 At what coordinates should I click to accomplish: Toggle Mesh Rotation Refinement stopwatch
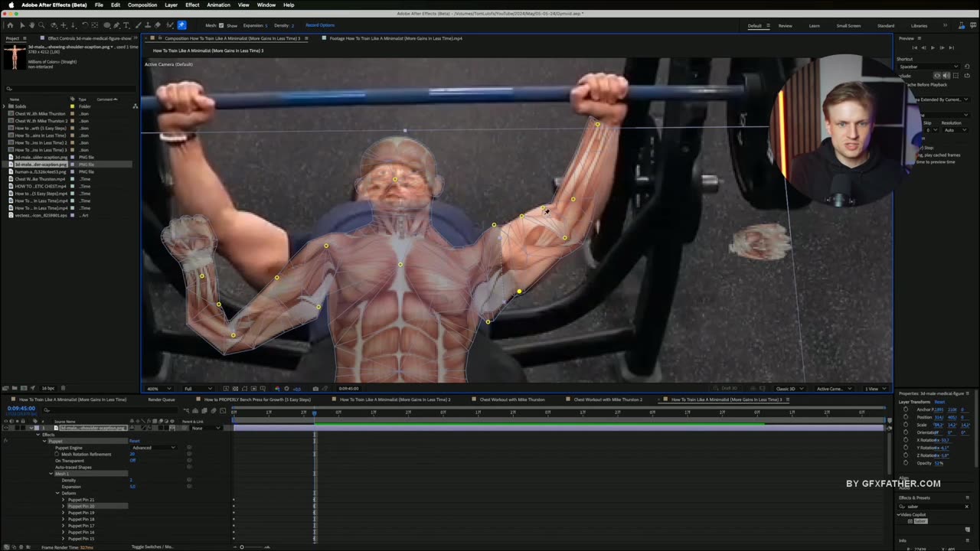57,454
